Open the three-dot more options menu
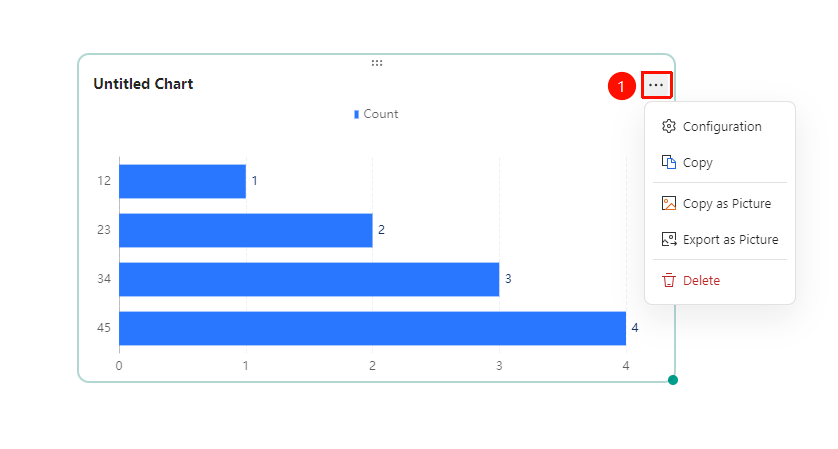 click(x=656, y=85)
